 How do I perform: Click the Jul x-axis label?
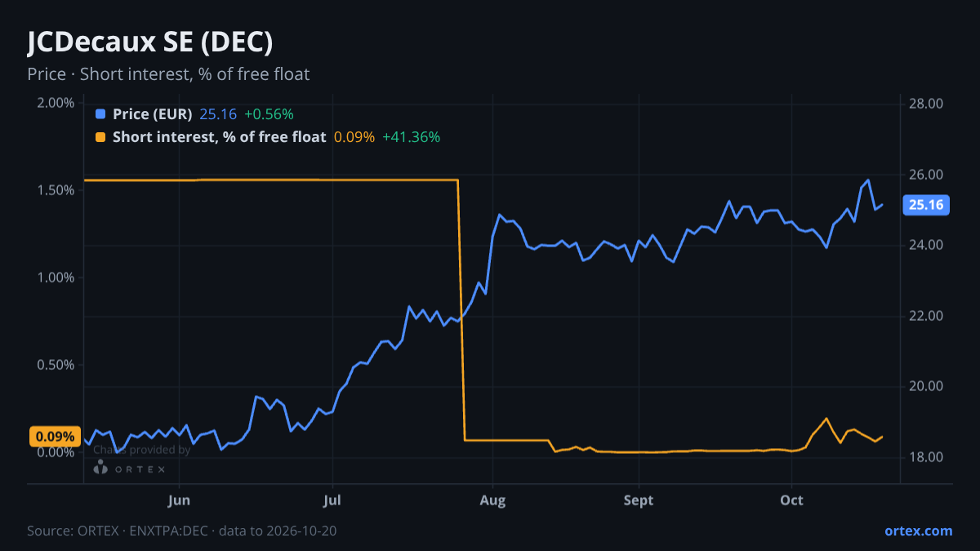[x=332, y=500]
